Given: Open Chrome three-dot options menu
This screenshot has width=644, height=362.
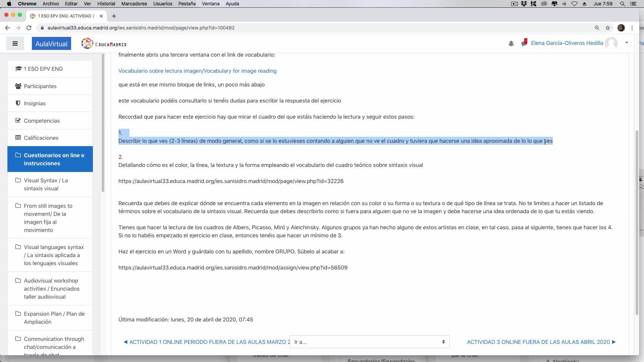Looking at the screenshot, I should (632, 28).
